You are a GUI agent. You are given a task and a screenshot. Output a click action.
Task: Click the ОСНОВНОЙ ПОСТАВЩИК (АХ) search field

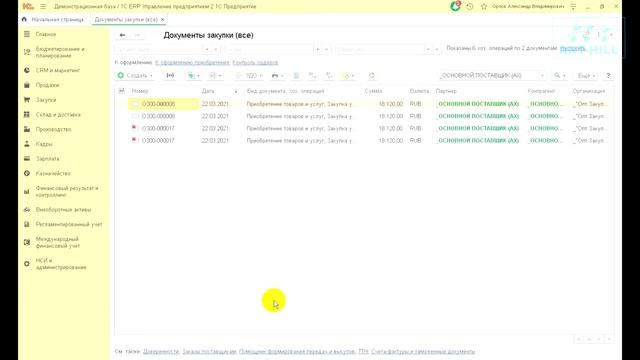[x=488, y=76]
